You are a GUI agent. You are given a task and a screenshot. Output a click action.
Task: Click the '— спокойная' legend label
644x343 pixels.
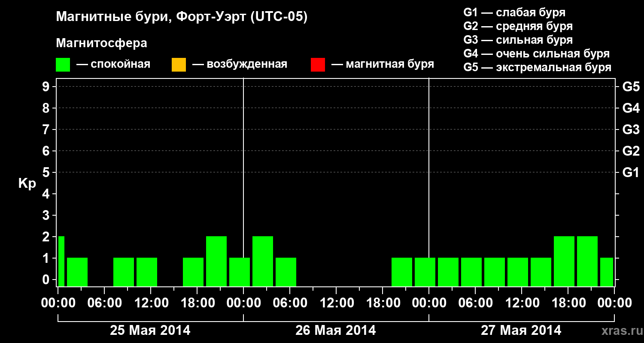click(x=113, y=65)
